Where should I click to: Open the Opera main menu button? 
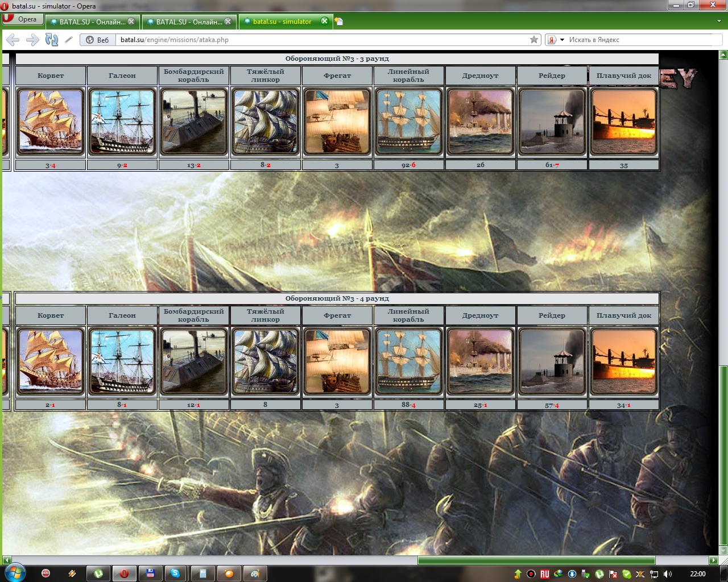point(22,19)
